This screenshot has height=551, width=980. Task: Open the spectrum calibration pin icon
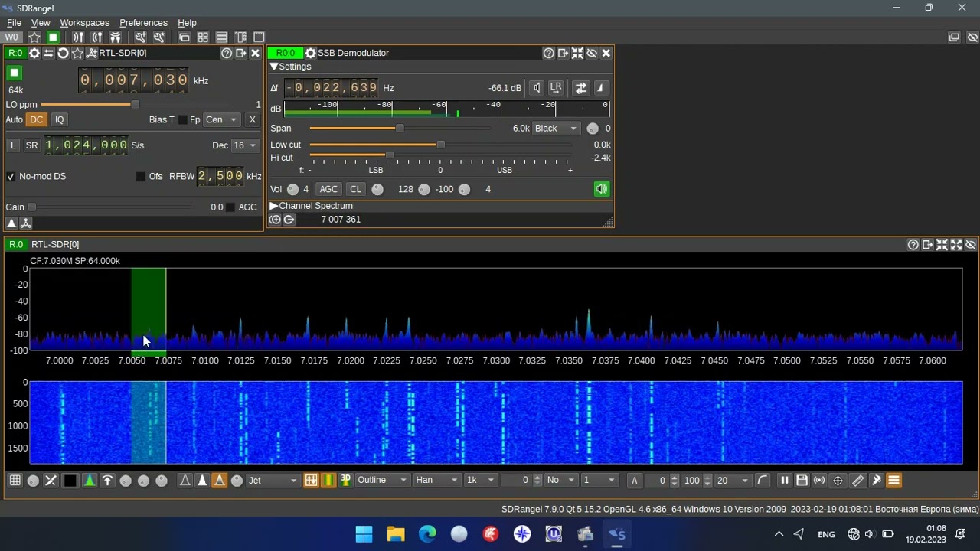[x=876, y=481]
